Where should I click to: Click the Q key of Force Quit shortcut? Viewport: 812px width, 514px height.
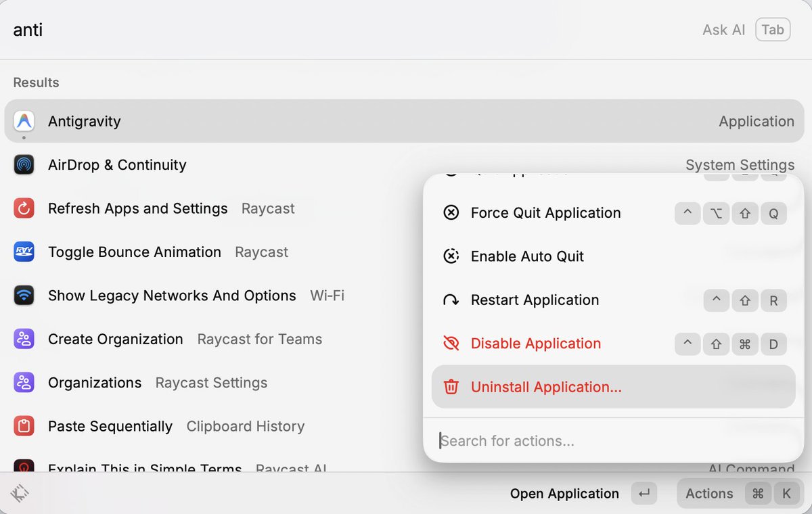773,213
